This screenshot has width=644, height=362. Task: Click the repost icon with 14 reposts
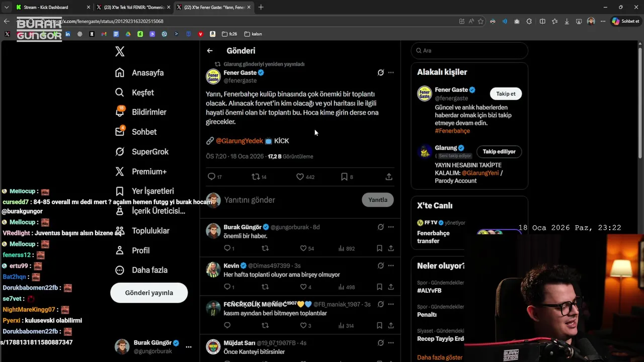pyautogui.click(x=256, y=176)
